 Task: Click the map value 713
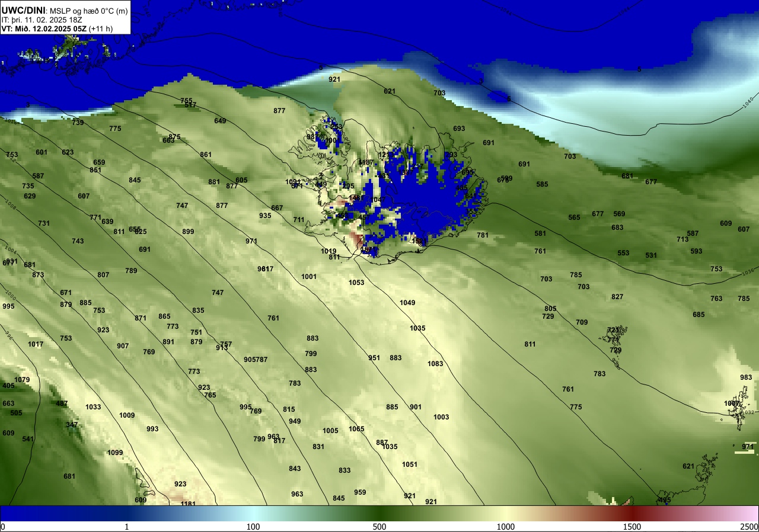coord(683,239)
